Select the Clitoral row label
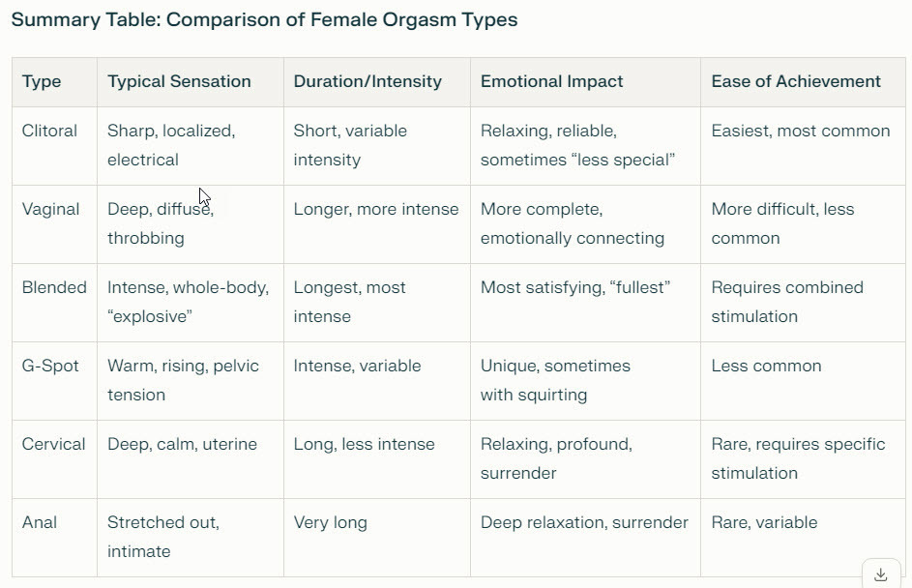Viewport: 912px width, 588px height. click(49, 131)
